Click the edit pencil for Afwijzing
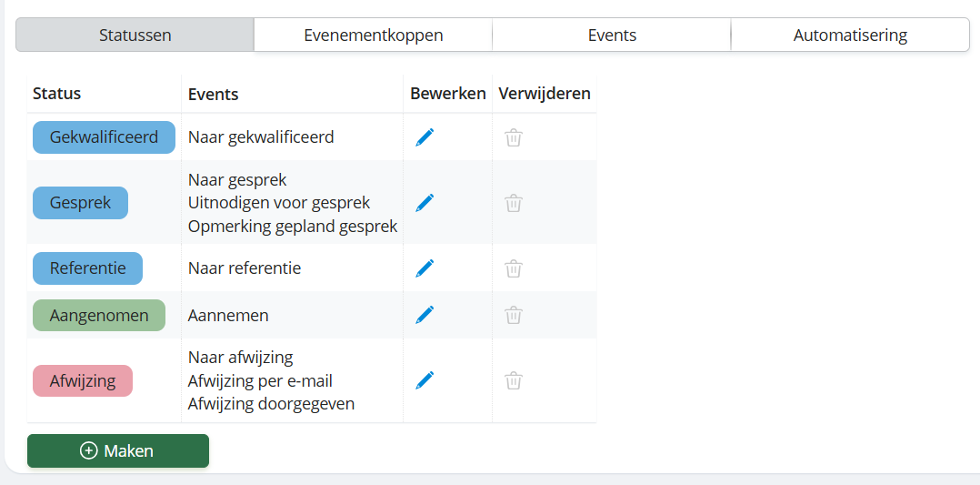 [x=425, y=380]
